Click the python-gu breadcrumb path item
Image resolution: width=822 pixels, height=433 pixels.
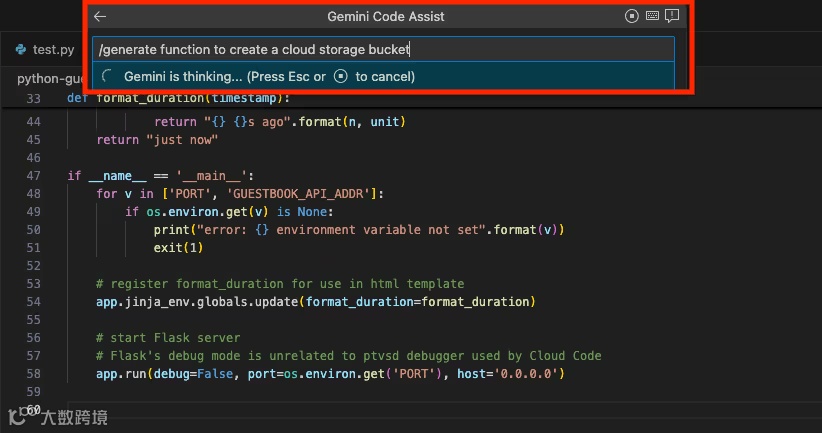(x=41, y=78)
